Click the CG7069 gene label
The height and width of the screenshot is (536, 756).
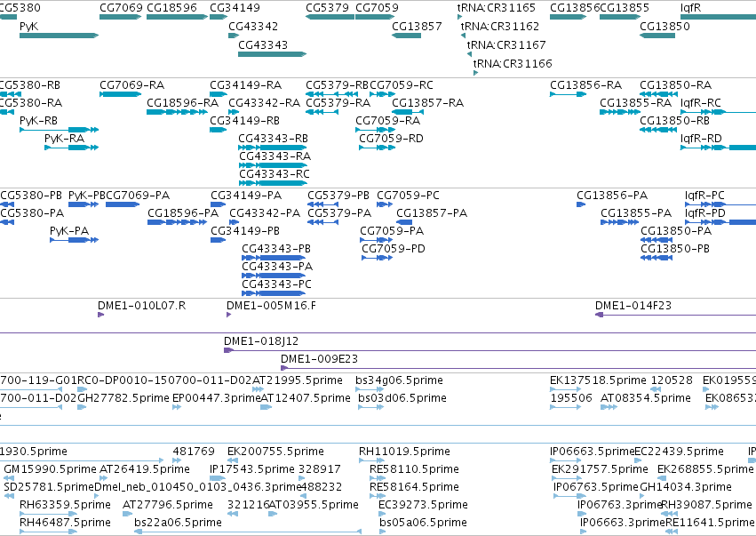pyautogui.click(x=121, y=8)
